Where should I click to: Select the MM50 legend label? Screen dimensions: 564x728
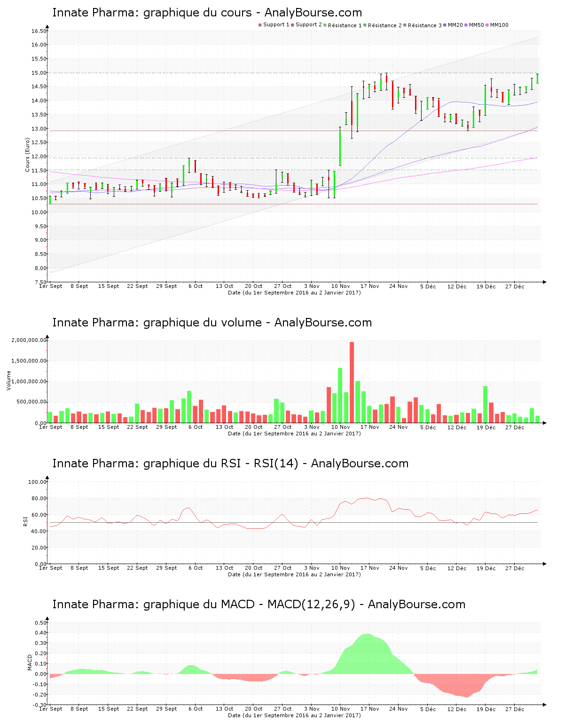[x=476, y=25]
